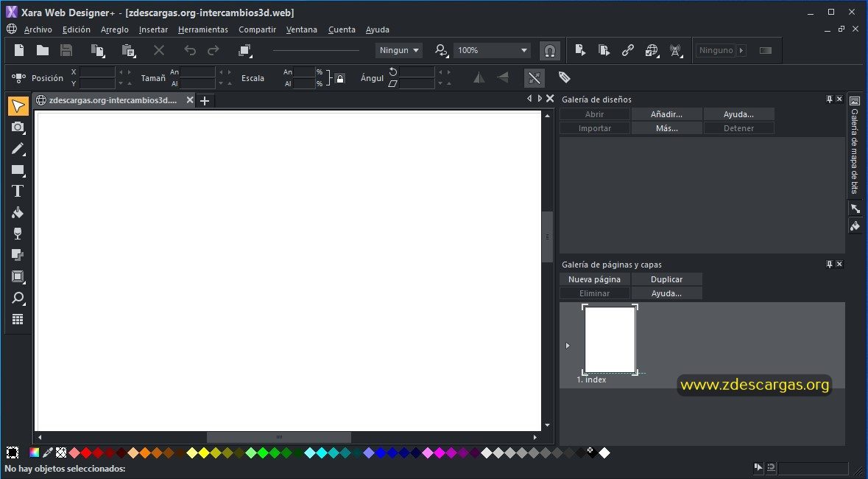This screenshot has width=868, height=479.
Task: Select the index page thumbnail
Action: click(x=610, y=339)
